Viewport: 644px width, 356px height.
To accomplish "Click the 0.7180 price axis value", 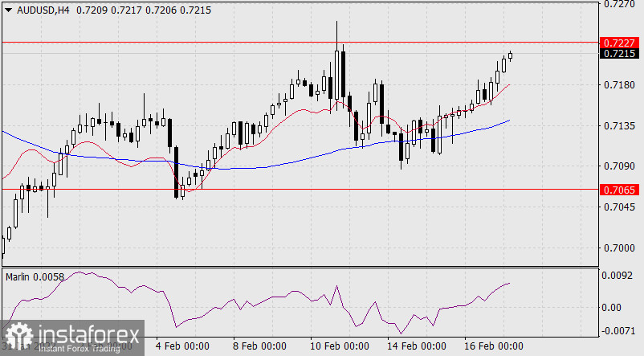I will pyautogui.click(x=618, y=85).
